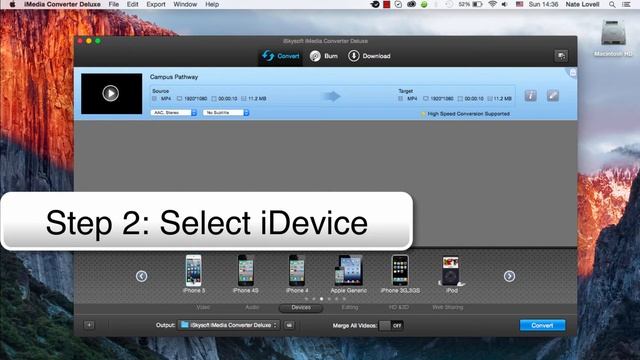Select the iPhone 5 preset

coord(194,274)
